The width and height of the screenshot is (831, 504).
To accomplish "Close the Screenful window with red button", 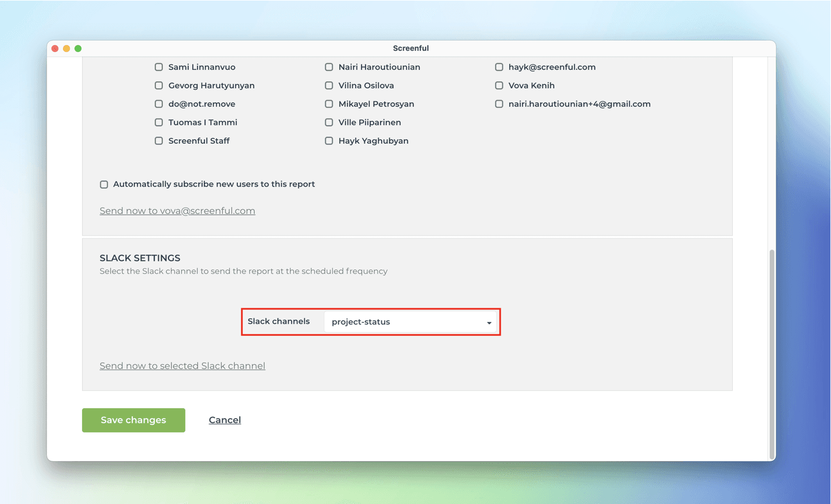I will tap(55, 48).
